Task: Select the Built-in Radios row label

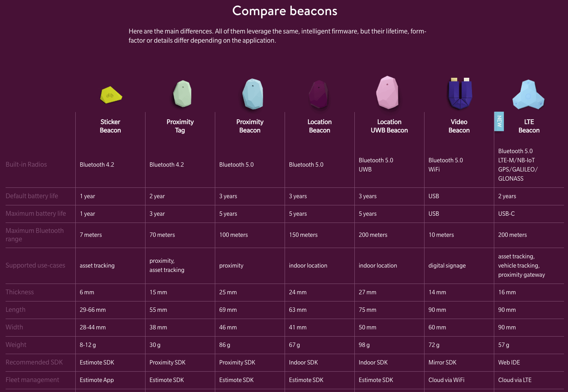Action: tap(26, 164)
